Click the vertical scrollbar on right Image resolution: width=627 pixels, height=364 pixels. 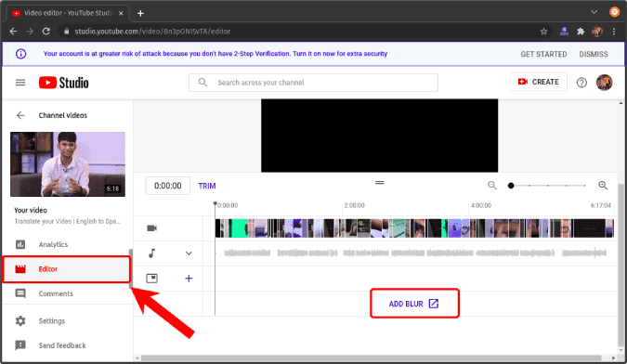click(x=620, y=264)
